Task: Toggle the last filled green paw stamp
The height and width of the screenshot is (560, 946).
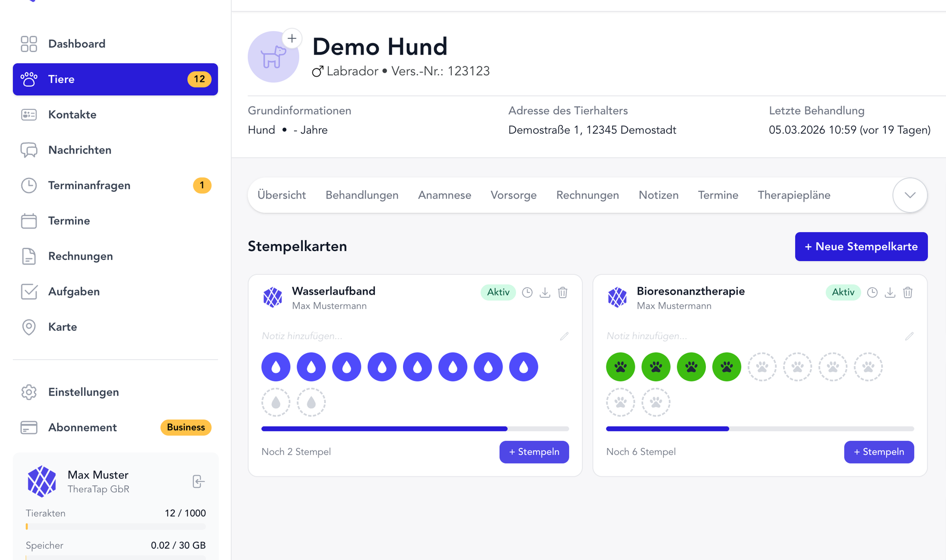Action: (727, 367)
